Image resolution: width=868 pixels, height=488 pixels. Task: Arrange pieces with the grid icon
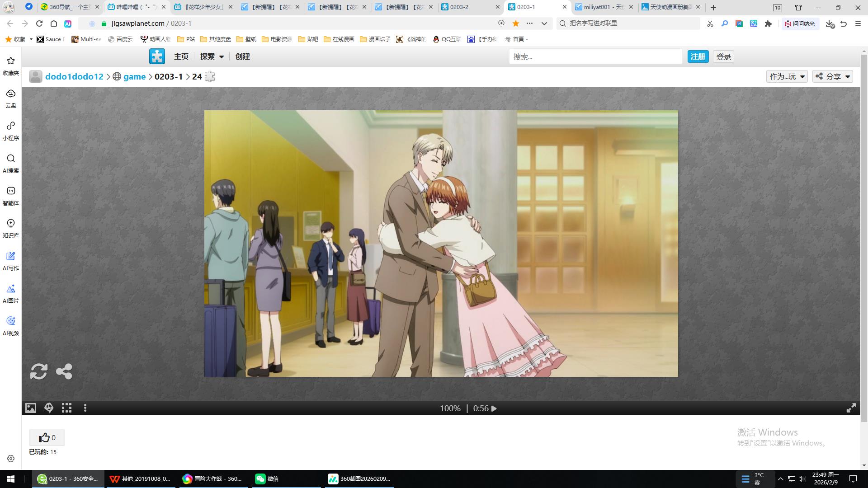pyautogui.click(x=67, y=408)
